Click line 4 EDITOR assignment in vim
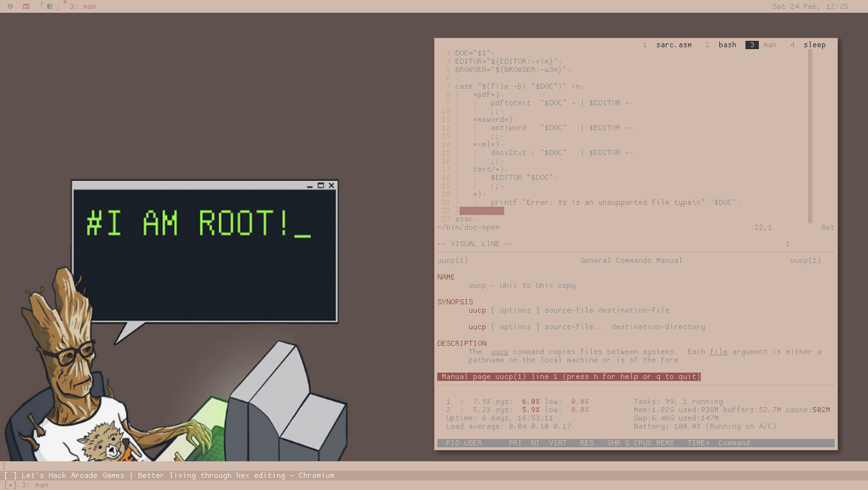This screenshot has width=868, height=490. pyautogui.click(x=509, y=61)
